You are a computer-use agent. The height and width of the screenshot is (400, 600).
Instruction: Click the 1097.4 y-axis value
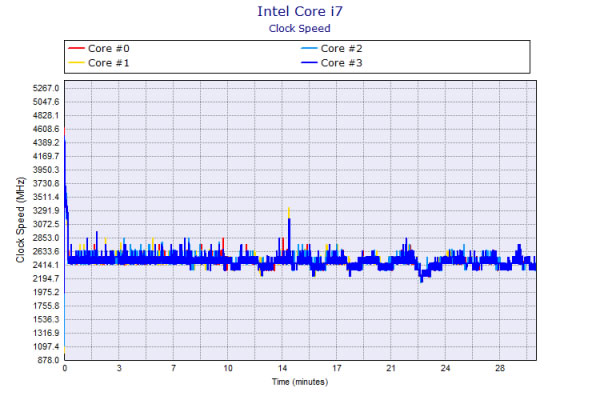[x=46, y=346]
